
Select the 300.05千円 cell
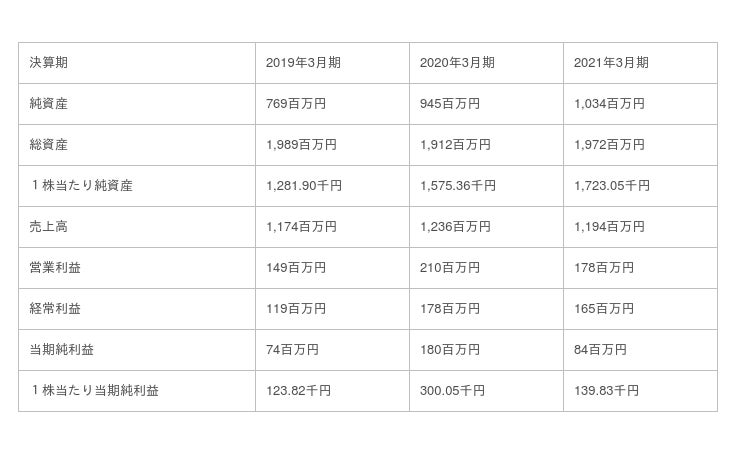(x=453, y=391)
